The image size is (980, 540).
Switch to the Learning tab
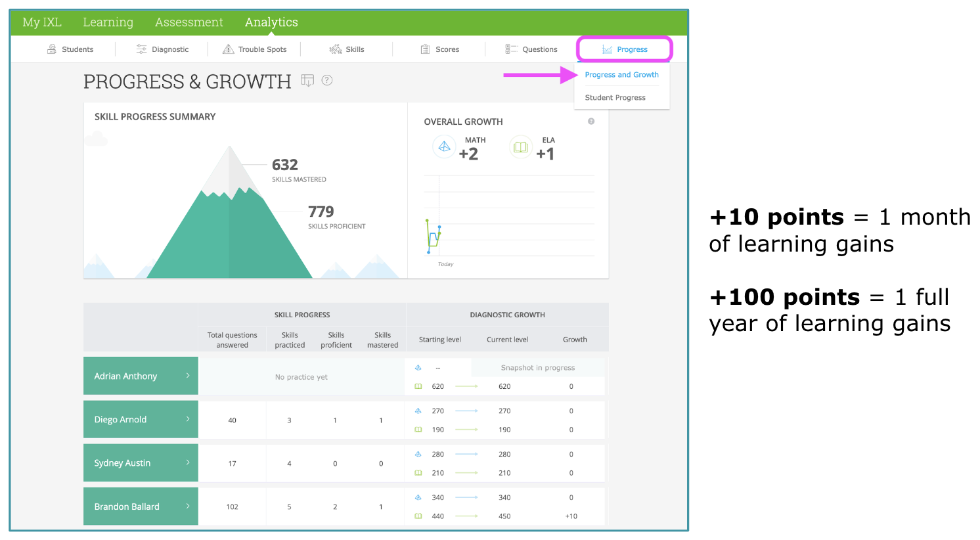[x=108, y=22]
